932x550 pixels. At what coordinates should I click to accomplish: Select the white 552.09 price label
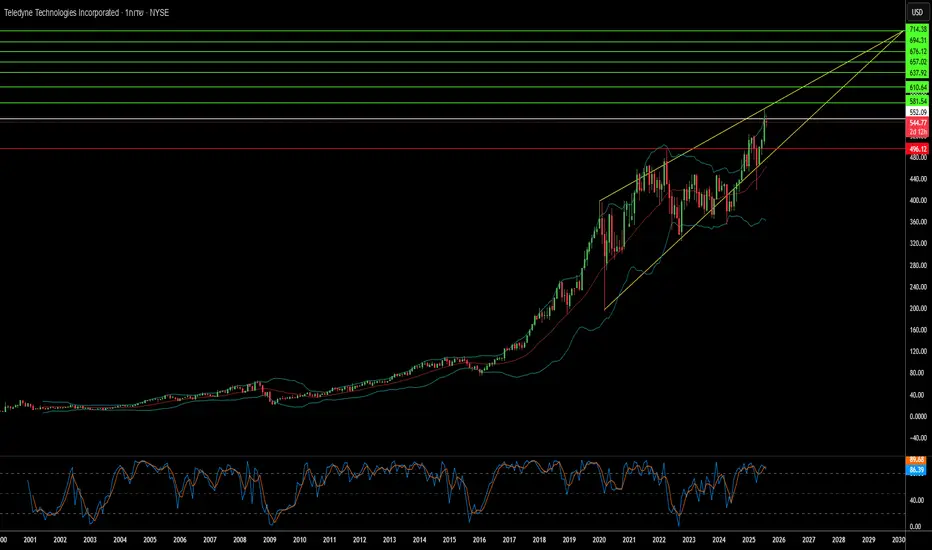[x=918, y=112]
